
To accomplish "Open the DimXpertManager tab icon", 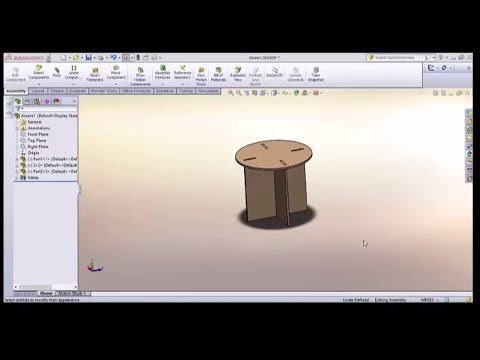I will (46, 101).
